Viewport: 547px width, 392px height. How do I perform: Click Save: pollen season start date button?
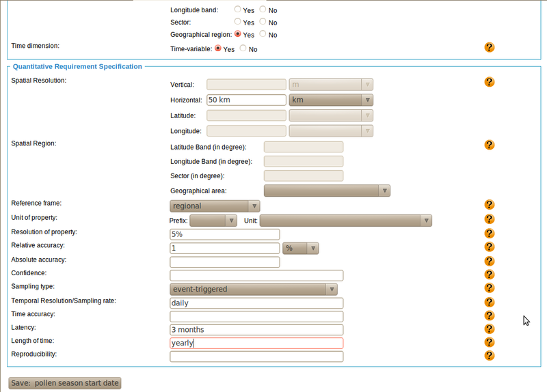tap(64, 383)
